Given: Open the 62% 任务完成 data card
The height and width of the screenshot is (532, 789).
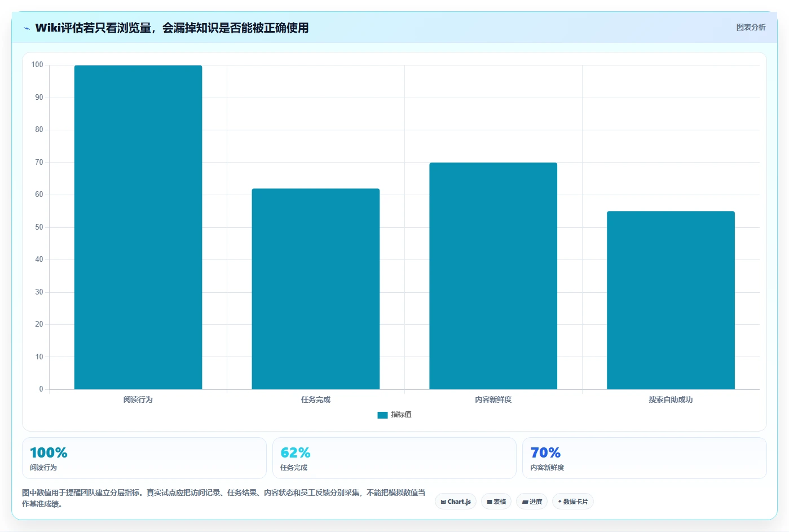Looking at the screenshot, I should point(394,458).
